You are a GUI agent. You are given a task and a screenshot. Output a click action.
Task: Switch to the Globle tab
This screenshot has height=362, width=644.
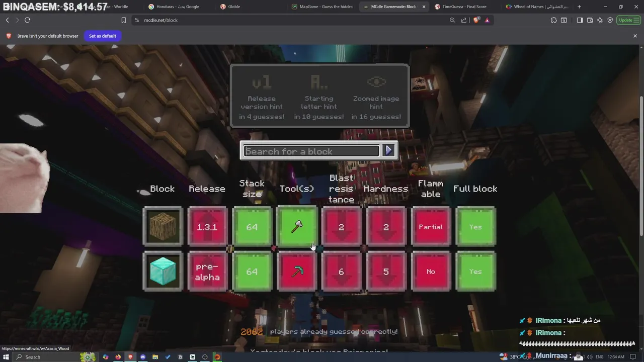coord(251,7)
